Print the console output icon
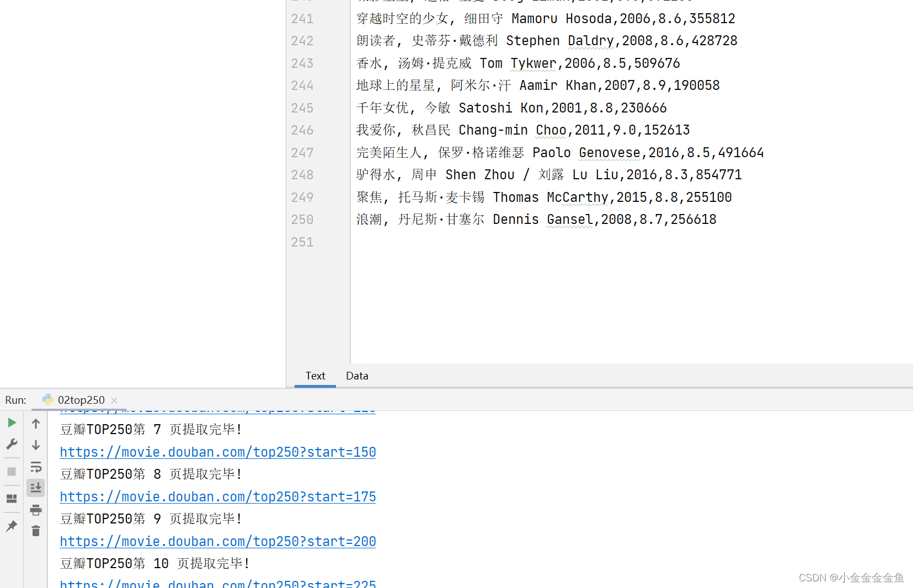The height and width of the screenshot is (588, 913). pyautogui.click(x=36, y=510)
